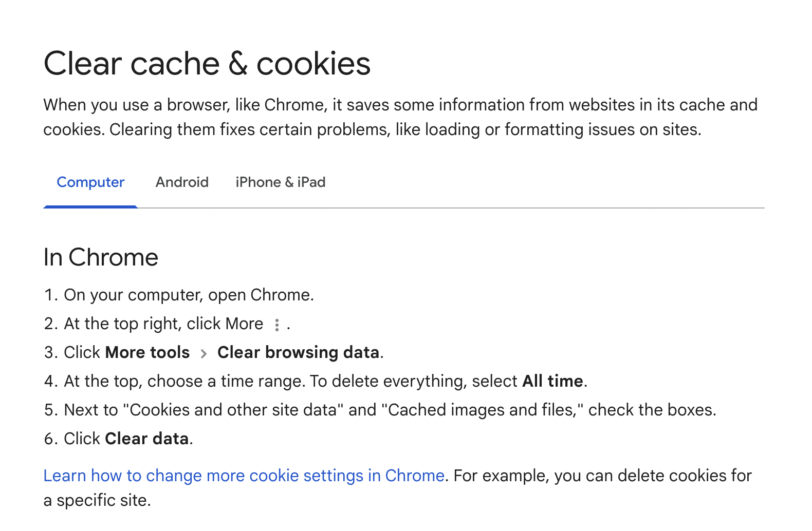Image resolution: width=812 pixels, height=531 pixels.
Task: Click the blue underline beneath the Computer tab
Action: (x=90, y=206)
